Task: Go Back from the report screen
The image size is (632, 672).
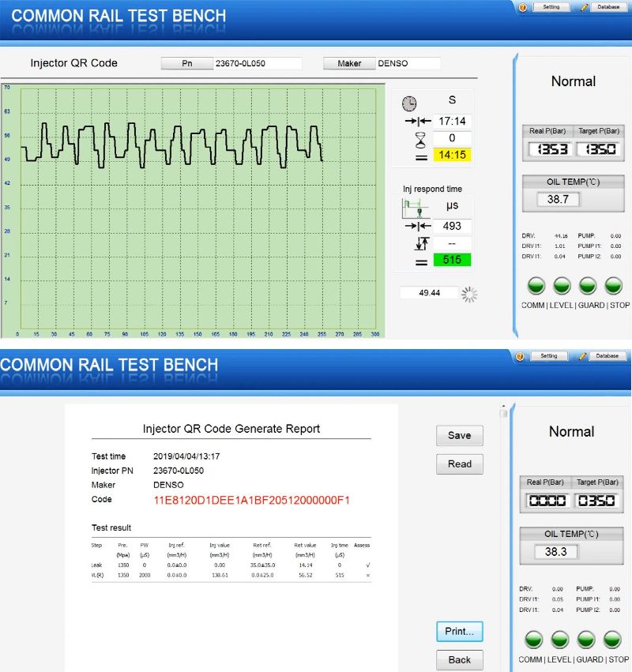Action: (460, 660)
